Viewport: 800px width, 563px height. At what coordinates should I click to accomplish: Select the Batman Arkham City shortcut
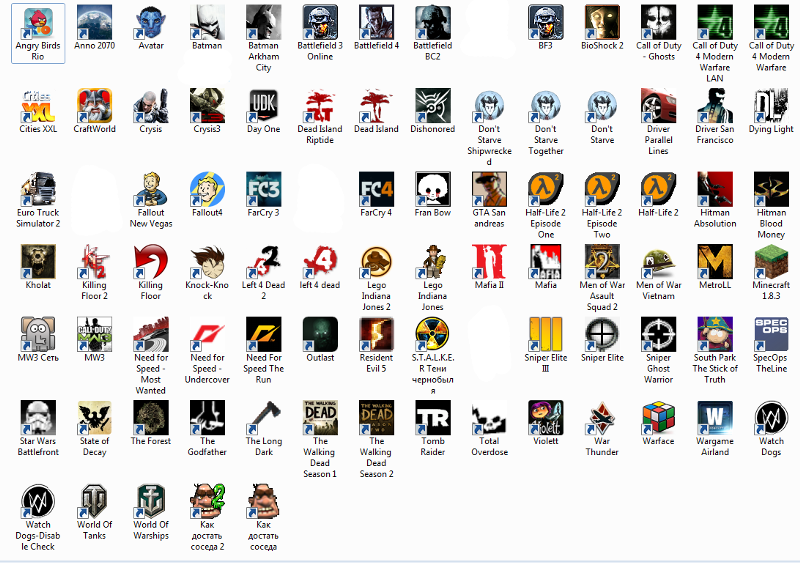coord(263,22)
